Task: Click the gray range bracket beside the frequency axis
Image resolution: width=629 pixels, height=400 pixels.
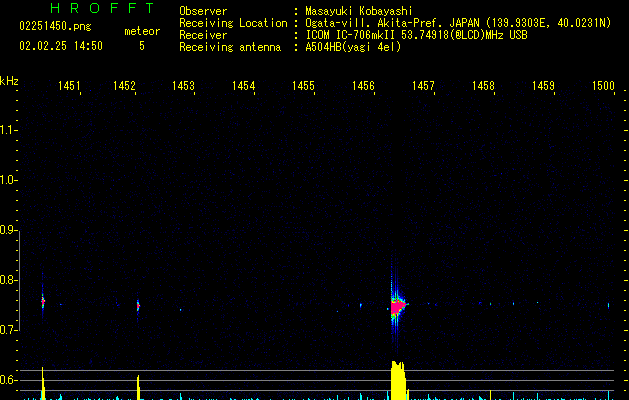Action: click(x=20, y=281)
